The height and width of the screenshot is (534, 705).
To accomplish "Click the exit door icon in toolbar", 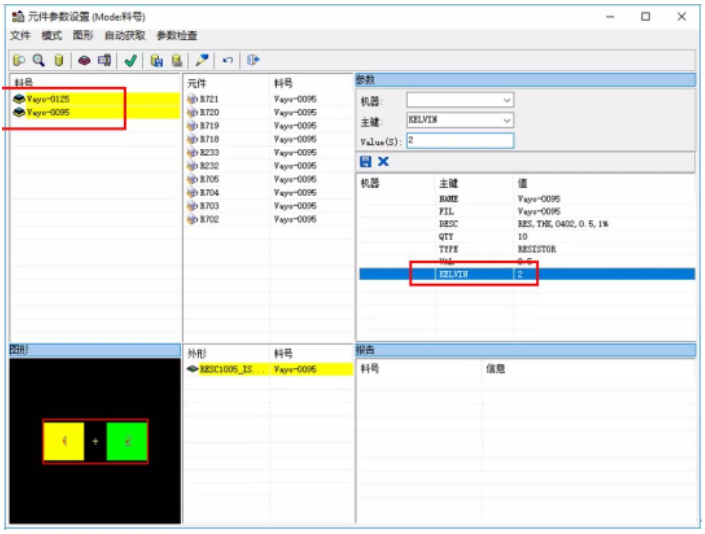I will click(x=253, y=60).
